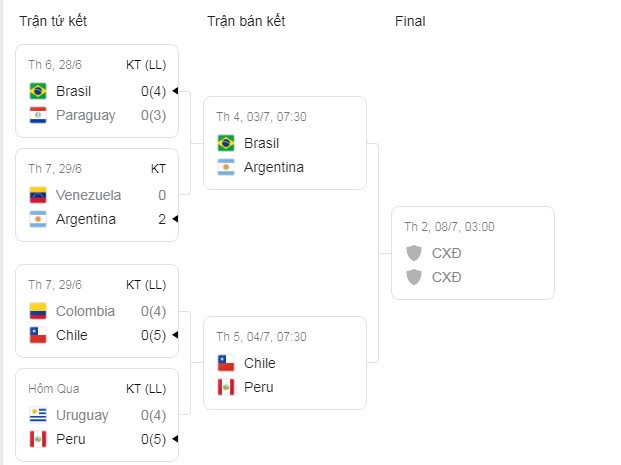Viewport: 621px width, 465px height.
Task: Click the Brasil flag in quarter-final
Action: click(x=38, y=91)
